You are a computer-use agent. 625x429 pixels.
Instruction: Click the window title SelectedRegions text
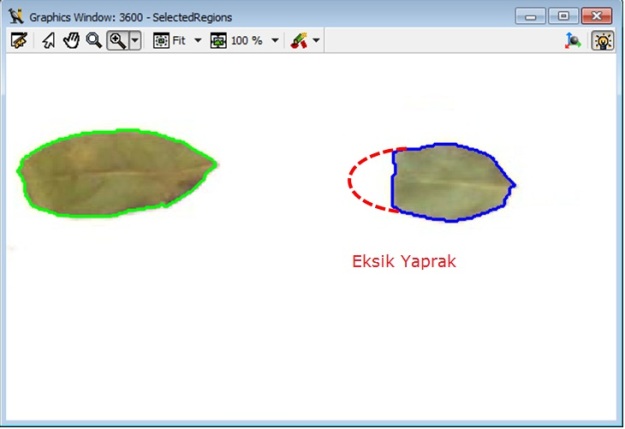[x=192, y=18]
